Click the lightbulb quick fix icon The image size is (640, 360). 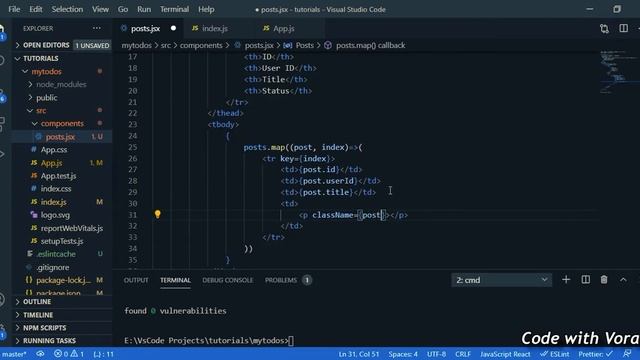point(158,214)
